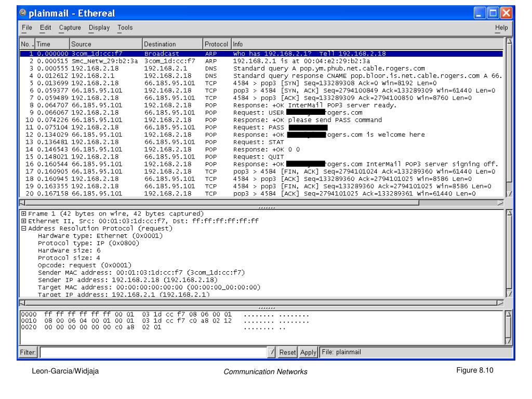532x399 pixels.
Task: Select packet 9 POP 'Request: USER' row
Action: pyautogui.click(x=261, y=113)
